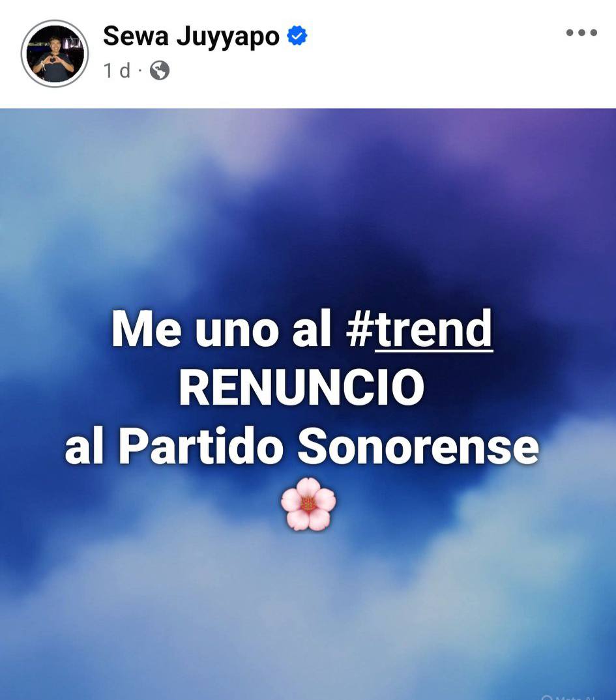The height and width of the screenshot is (700, 616).
Task: Click the lowercase al before Partido
Action: tap(84, 446)
